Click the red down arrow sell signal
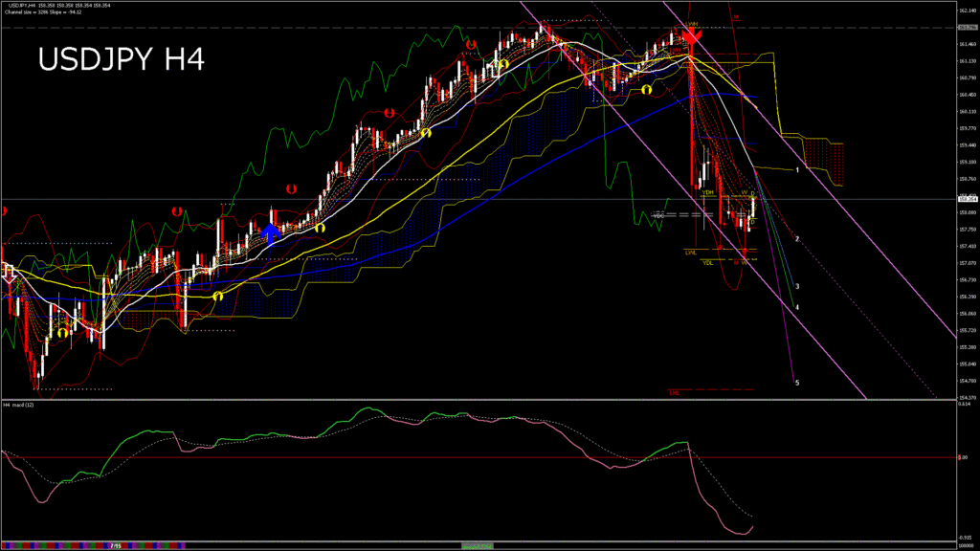The width and height of the screenshot is (980, 551). (x=694, y=38)
